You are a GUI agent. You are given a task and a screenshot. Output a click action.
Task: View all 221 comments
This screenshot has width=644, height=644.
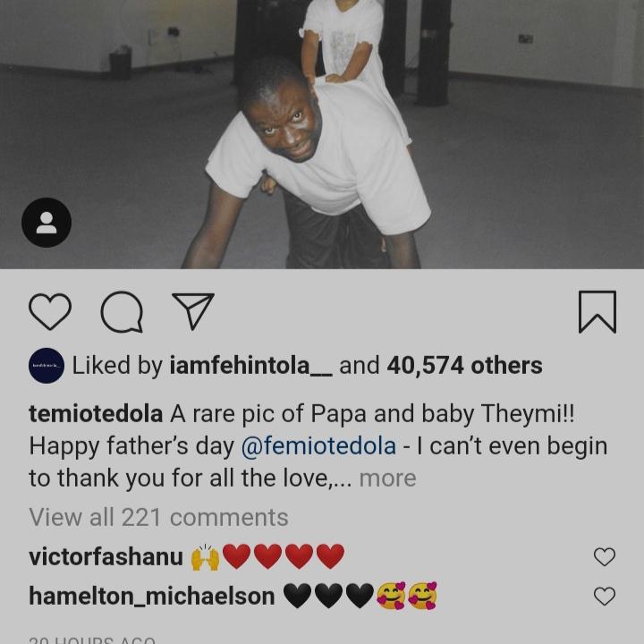[x=158, y=517]
